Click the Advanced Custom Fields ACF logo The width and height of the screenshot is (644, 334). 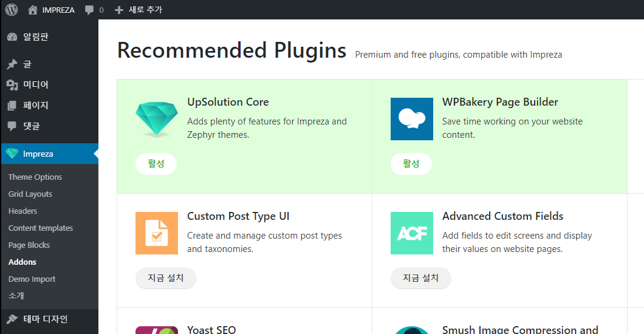[x=412, y=233]
